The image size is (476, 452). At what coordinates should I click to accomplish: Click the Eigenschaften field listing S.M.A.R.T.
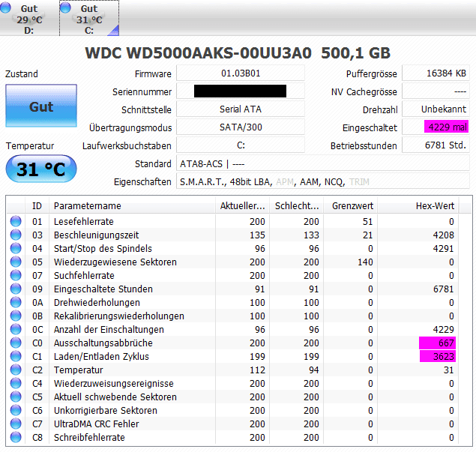coord(323,181)
